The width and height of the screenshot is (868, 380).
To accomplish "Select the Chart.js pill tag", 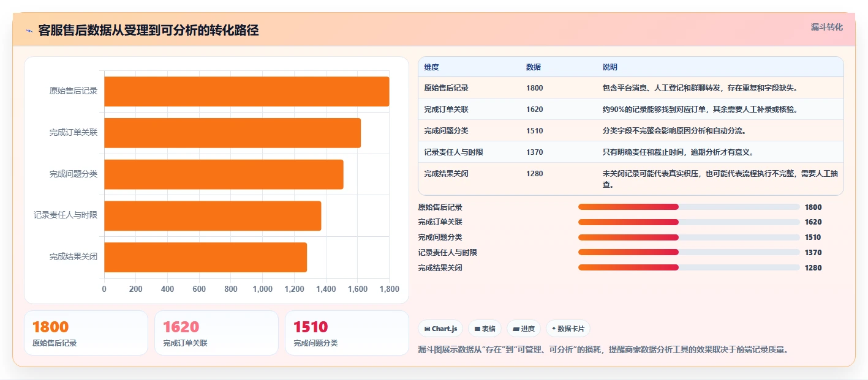I will coord(440,329).
